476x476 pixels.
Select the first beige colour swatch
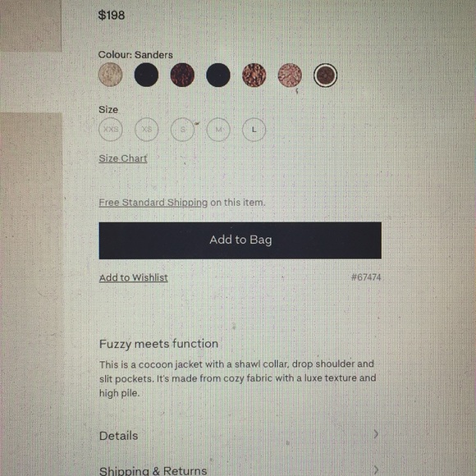tap(111, 75)
